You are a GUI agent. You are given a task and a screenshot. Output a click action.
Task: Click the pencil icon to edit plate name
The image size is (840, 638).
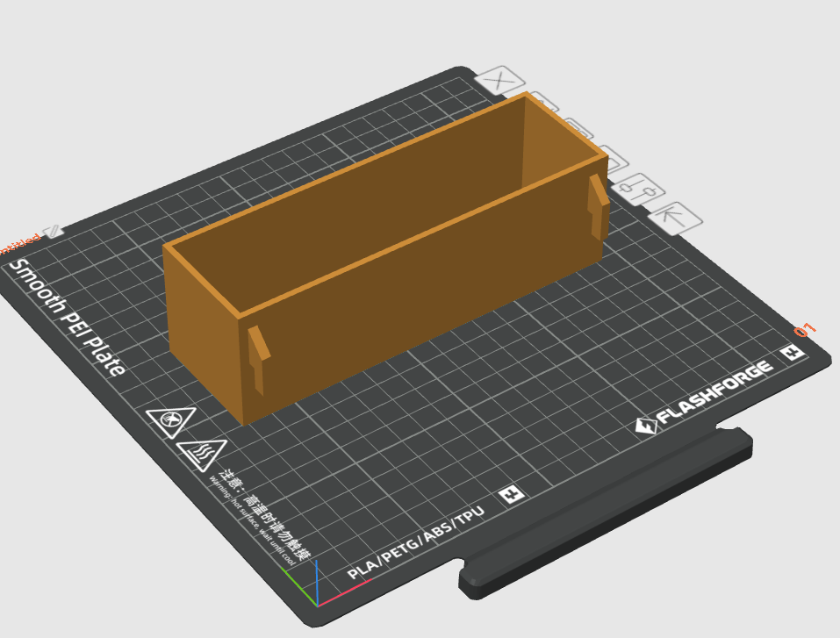(x=54, y=232)
